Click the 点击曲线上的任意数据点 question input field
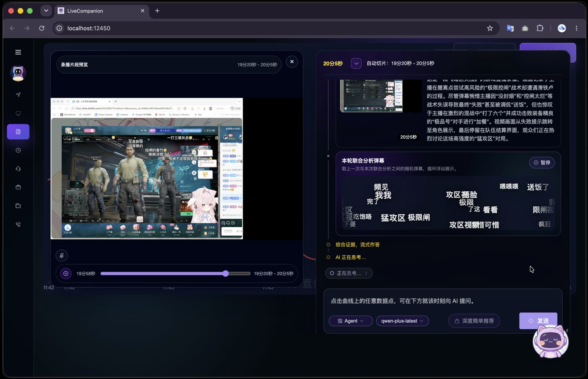The height and width of the screenshot is (379, 588). coord(443,301)
